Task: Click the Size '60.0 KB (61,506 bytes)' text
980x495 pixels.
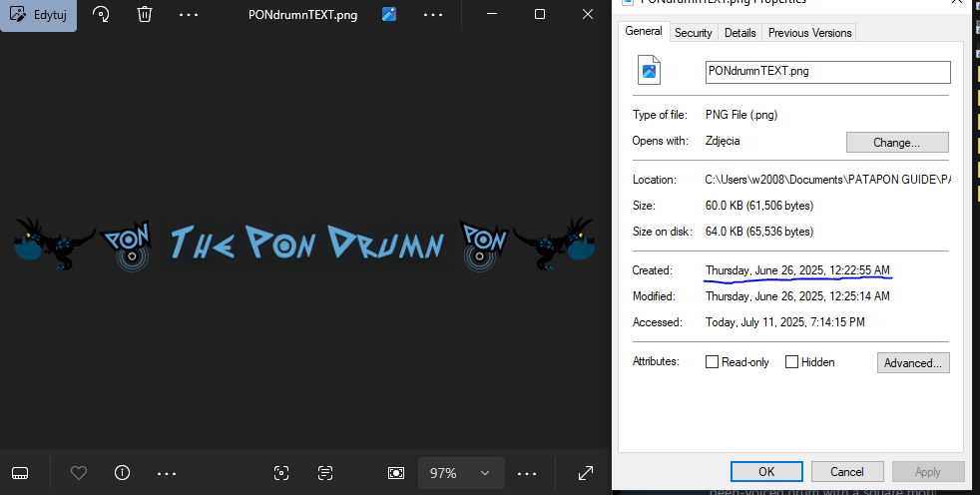Action: (759, 206)
